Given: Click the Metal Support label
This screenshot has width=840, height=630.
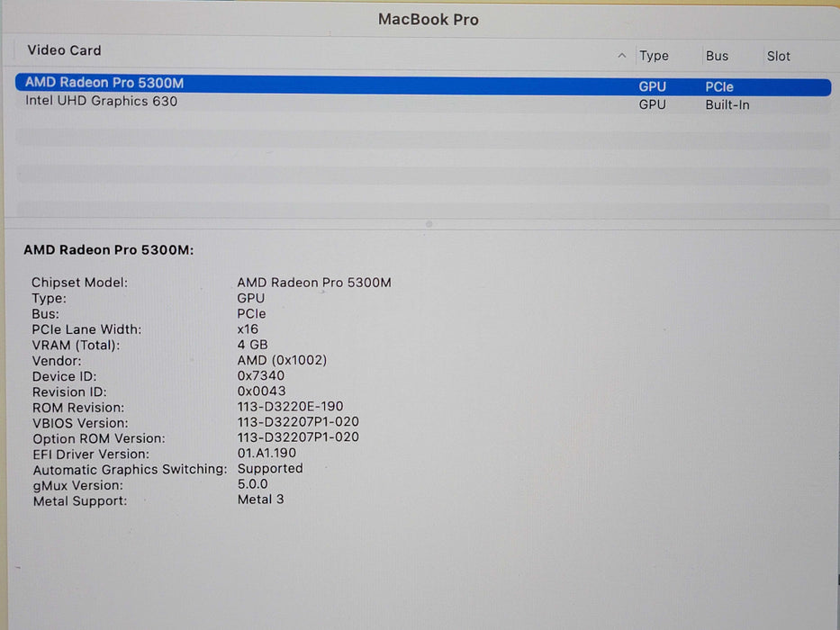Looking at the screenshot, I should 80,501.
